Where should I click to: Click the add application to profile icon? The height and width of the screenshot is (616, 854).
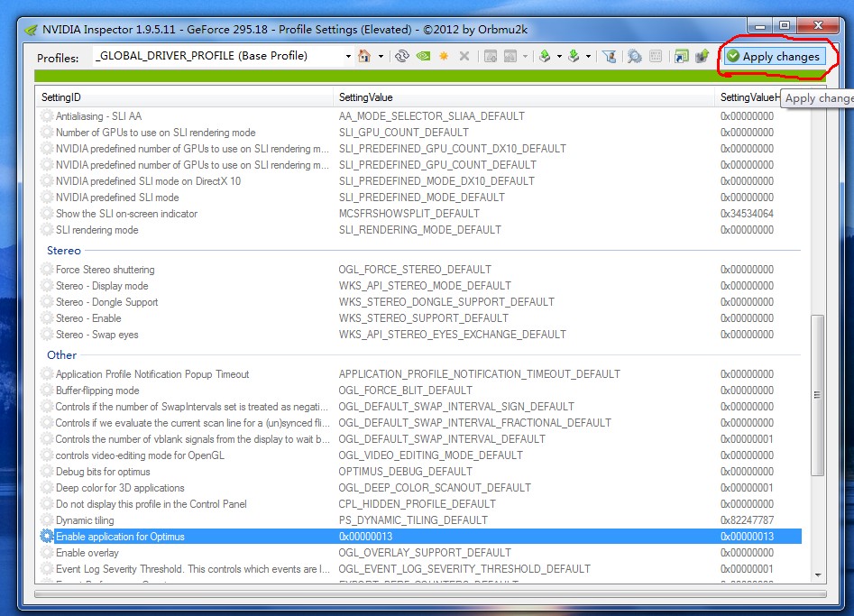tap(491, 56)
